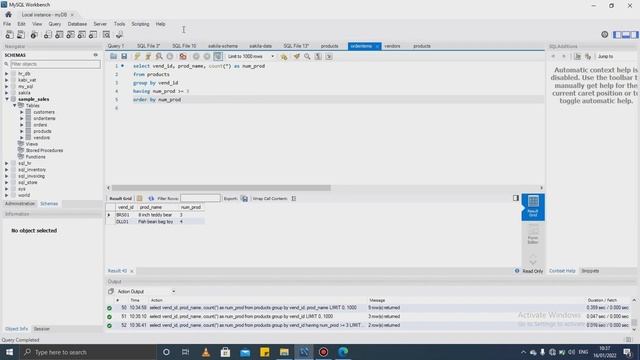Commit the current transaction

196,56
